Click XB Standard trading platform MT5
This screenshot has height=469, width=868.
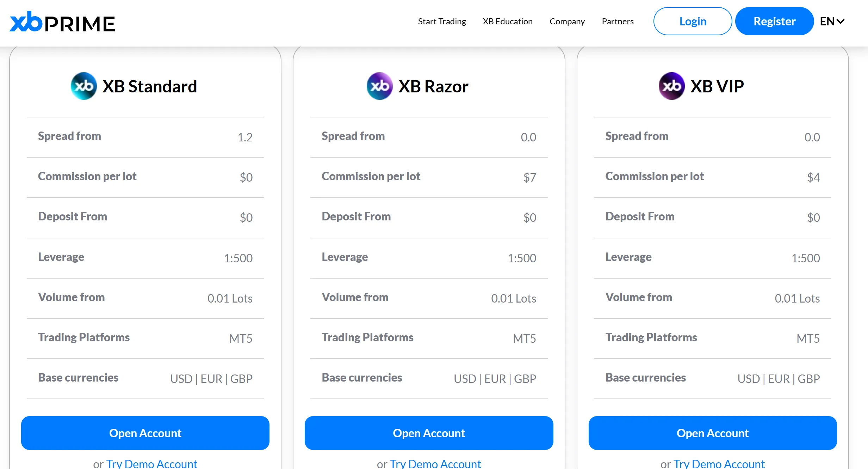tap(241, 339)
